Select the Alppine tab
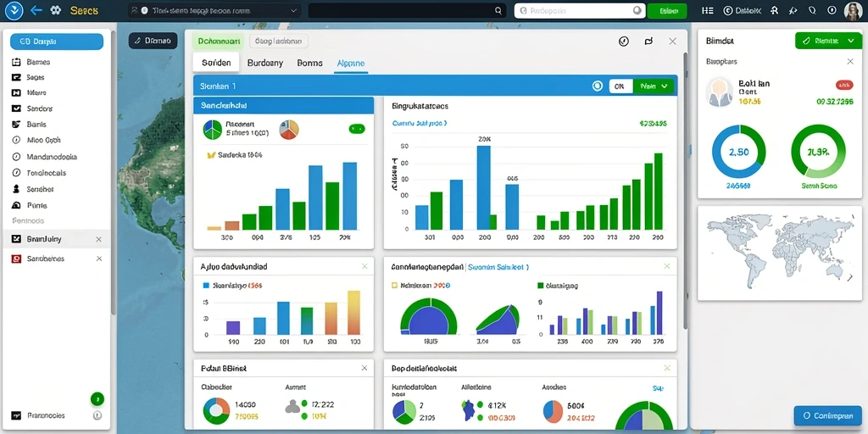 [x=350, y=63]
